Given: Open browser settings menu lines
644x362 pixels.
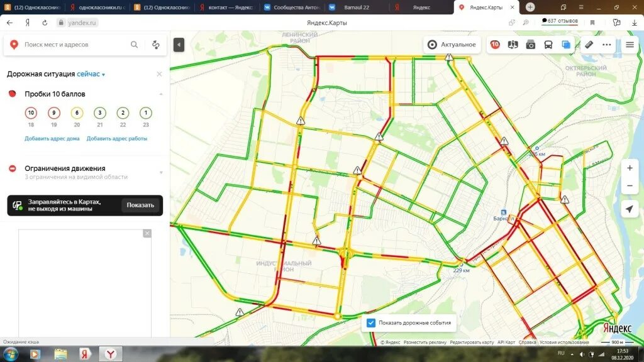Looking at the screenshot, I should tap(580, 7).
